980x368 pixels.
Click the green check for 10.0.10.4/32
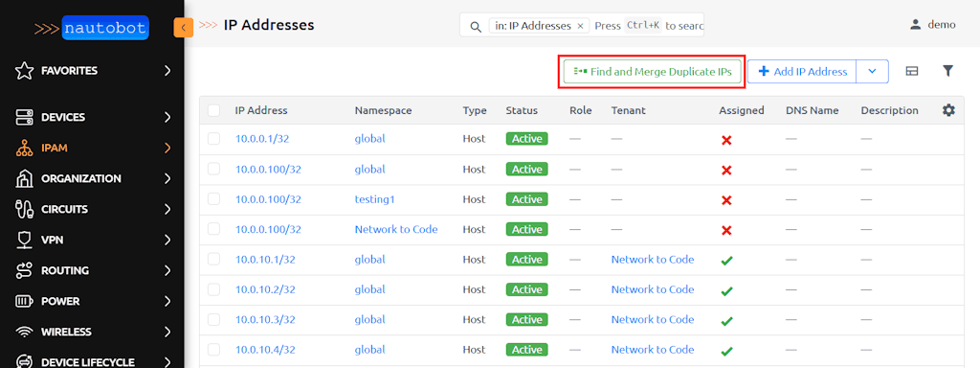pyautogui.click(x=726, y=351)
